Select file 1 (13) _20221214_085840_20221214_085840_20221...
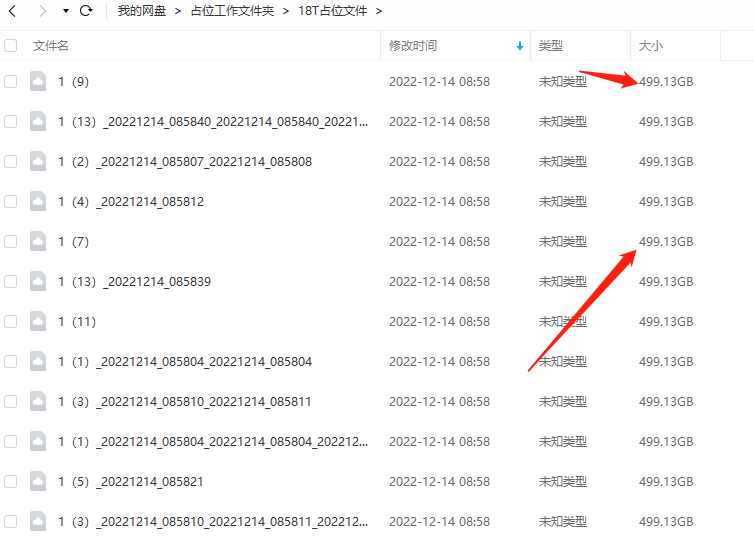Viewport: 754px width, 537px height. 213,122
